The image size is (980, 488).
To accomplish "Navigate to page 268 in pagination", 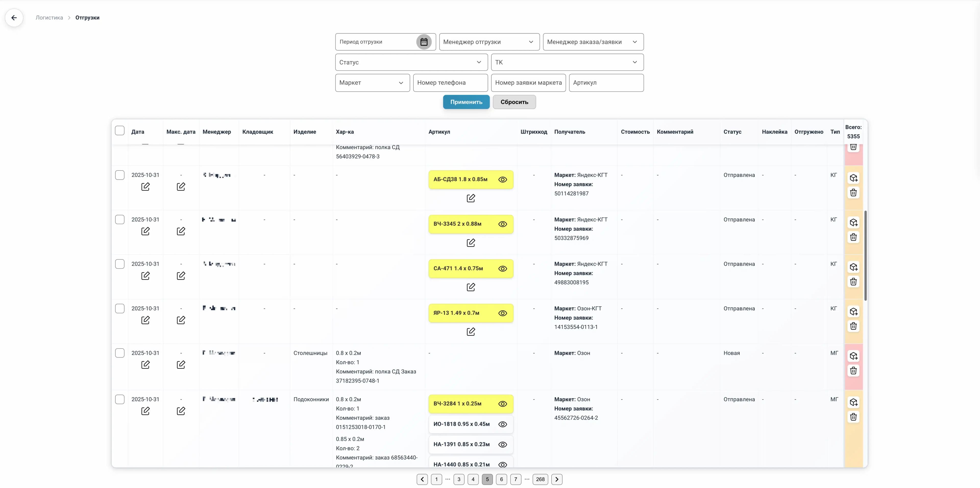I will point(540,479).
